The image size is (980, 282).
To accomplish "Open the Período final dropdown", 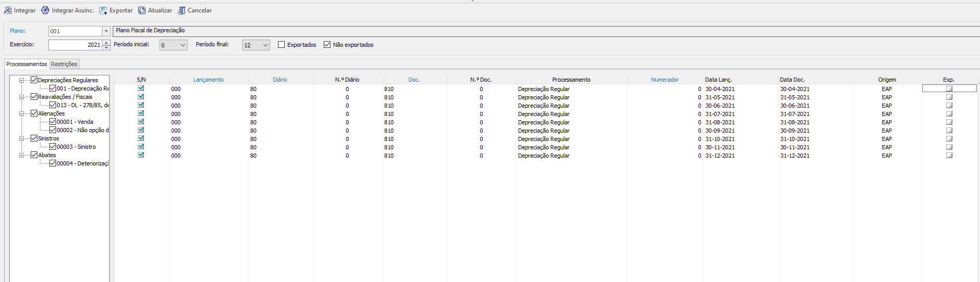I will click(265, 45).
